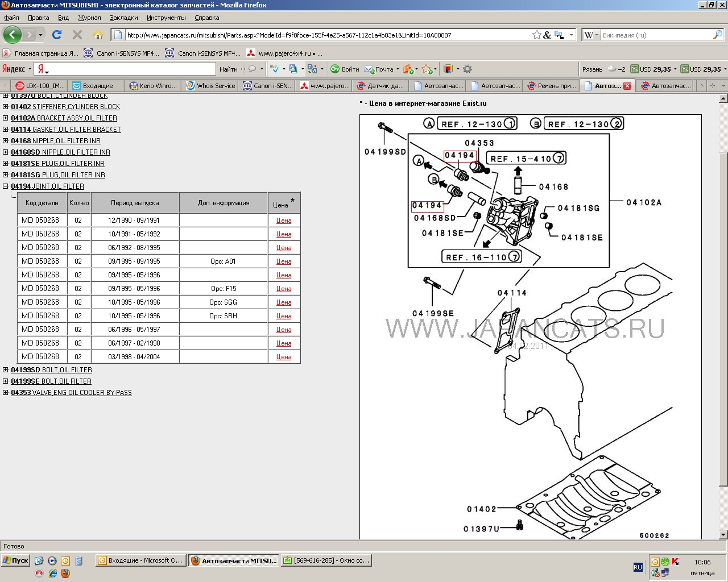Click the Firefox icon in quick launch

(65, 573)
